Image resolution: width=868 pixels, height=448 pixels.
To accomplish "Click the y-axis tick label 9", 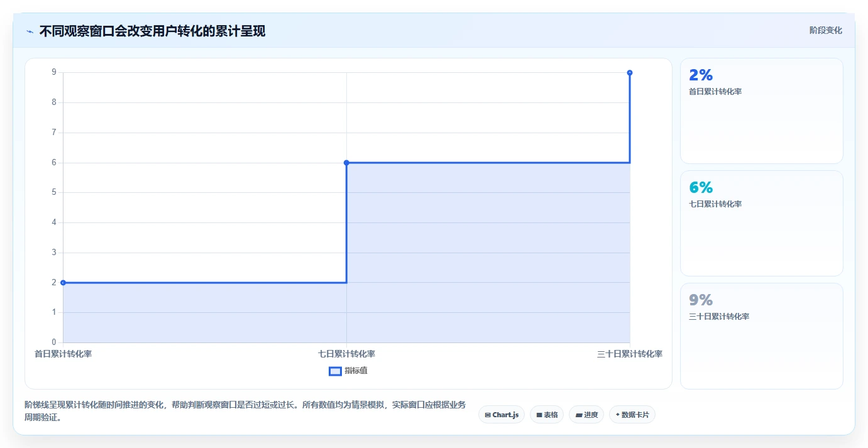I will point(54,72).
